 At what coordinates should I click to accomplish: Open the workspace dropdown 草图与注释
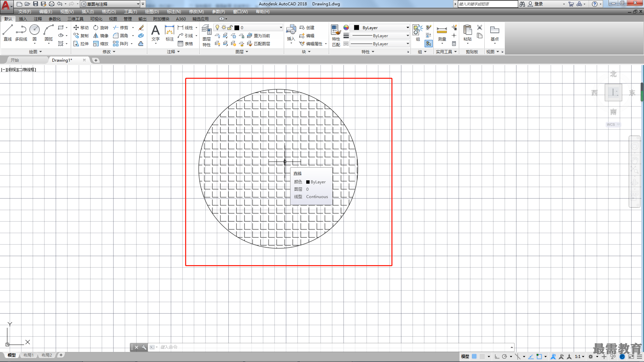coord(110,4)
